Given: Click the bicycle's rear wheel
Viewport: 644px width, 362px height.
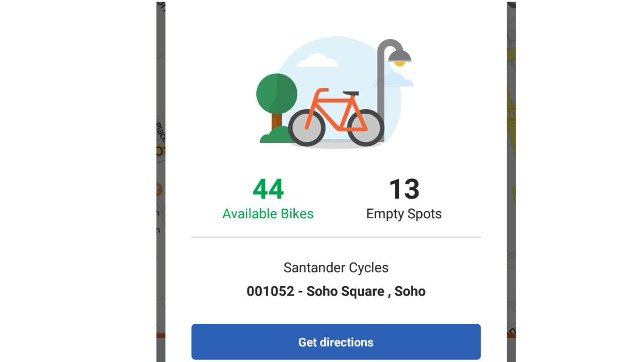Looking at the screenshot, I should 306,128.
